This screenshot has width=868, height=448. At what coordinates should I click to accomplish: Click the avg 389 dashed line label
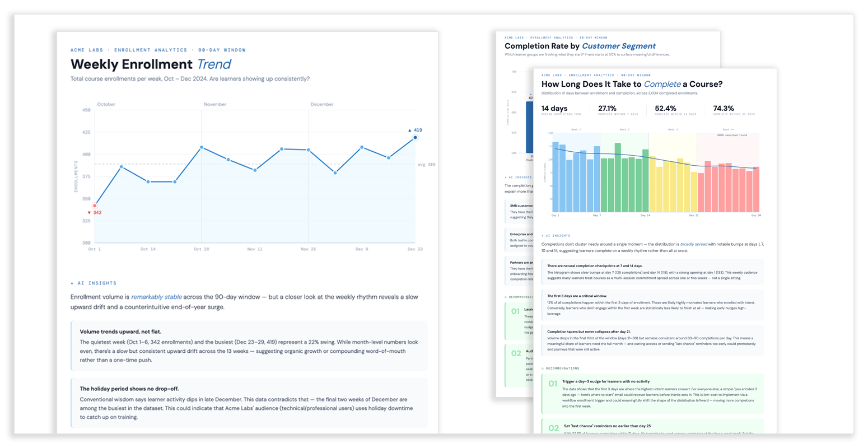427,165
